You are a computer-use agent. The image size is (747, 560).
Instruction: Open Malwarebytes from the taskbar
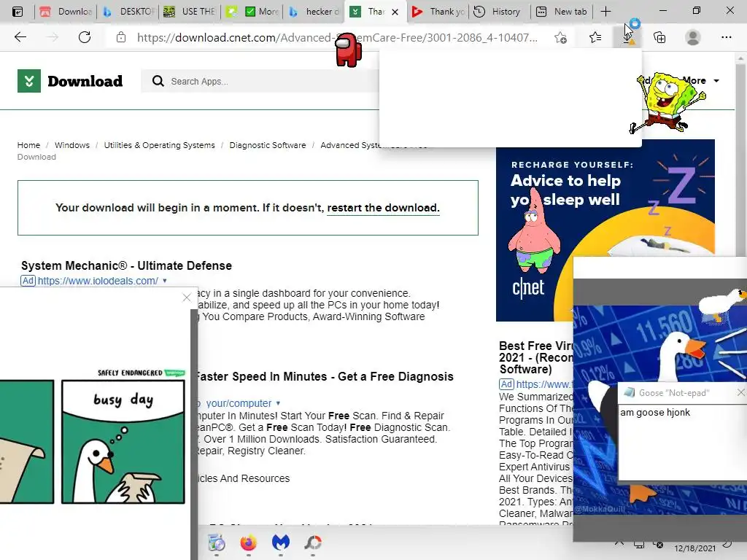(281, 542)
